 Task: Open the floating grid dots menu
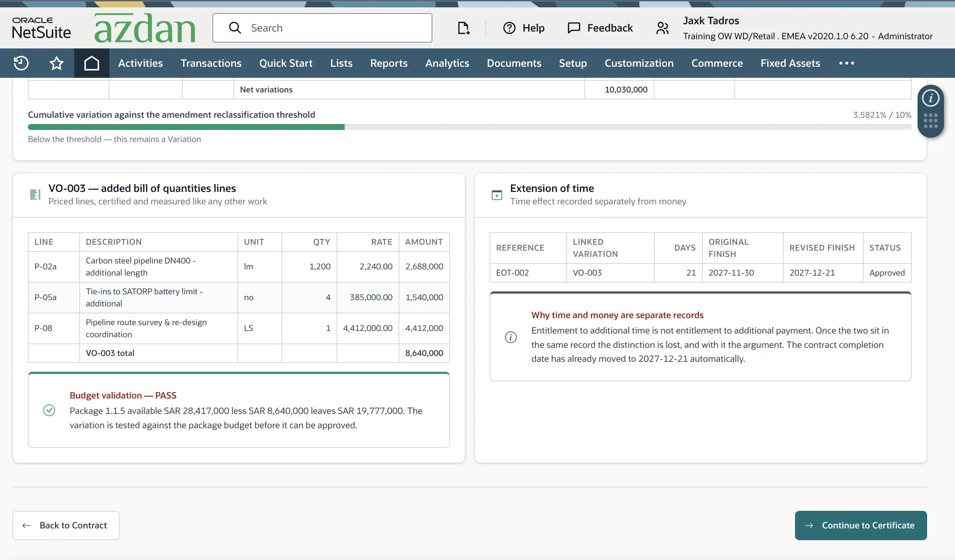tap(930, 121)
